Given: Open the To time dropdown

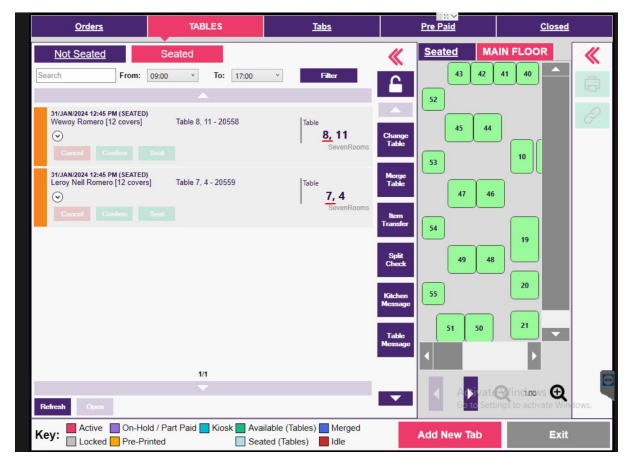Looking at the screenshot, I should (x=257, y=75).
